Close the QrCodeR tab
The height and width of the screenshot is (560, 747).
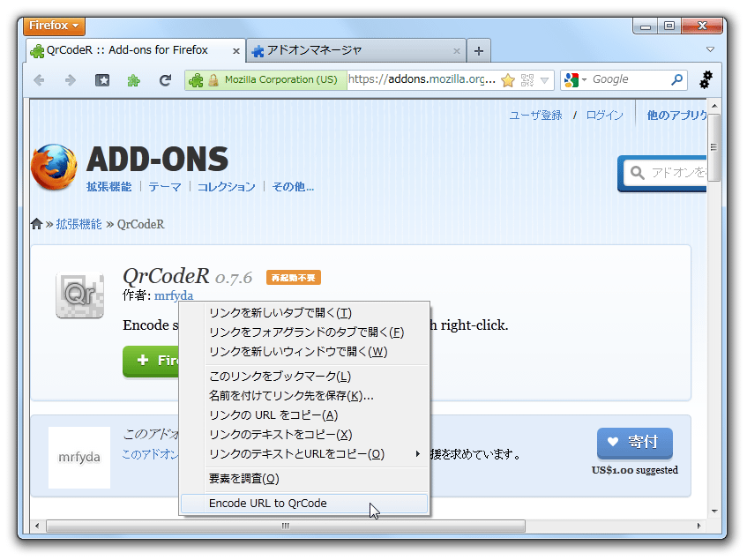pyautogui.click(x=235, y=51)
